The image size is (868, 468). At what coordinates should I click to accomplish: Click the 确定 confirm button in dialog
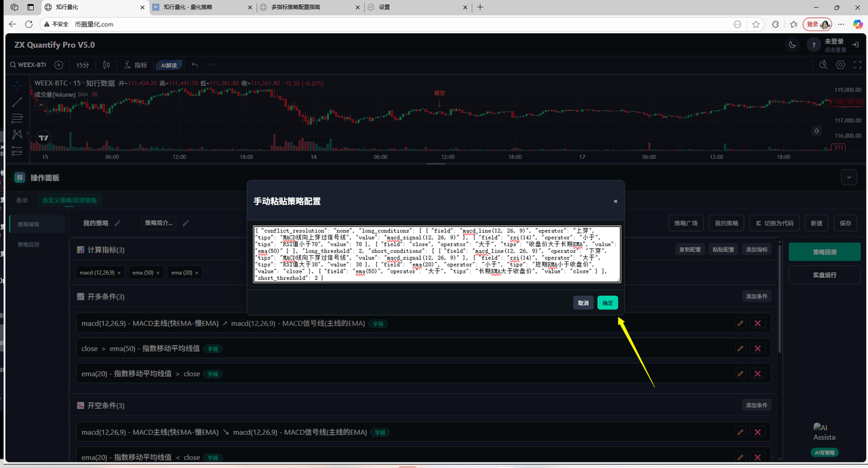(608, 303)
